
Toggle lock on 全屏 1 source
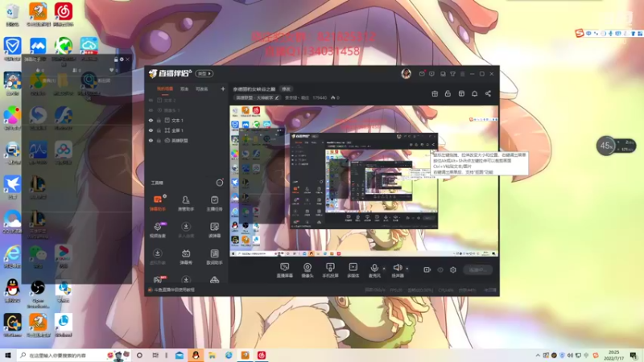coord(159,130)
